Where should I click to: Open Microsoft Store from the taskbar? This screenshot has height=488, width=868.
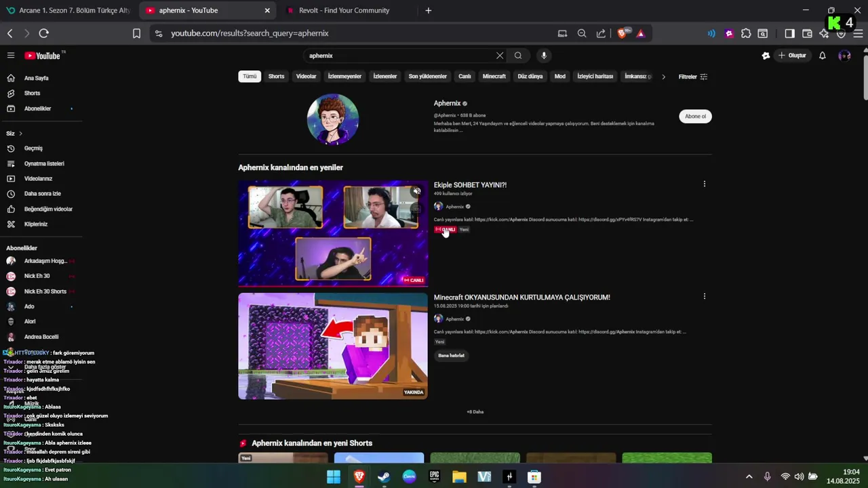[534, 476]
